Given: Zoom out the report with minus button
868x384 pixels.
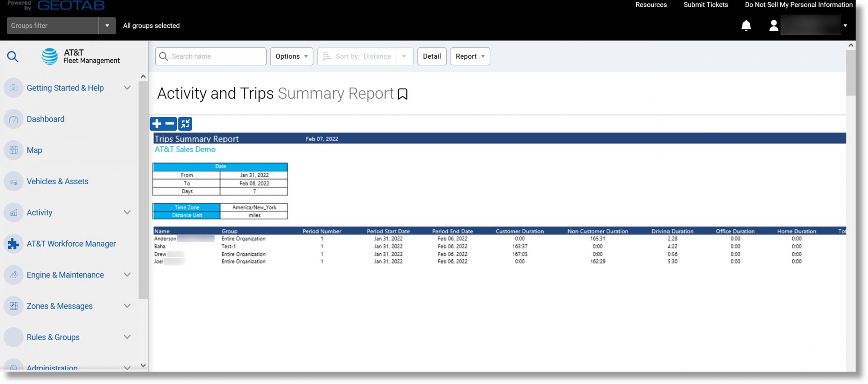Looking at the screenshot, I should [170, 124].
